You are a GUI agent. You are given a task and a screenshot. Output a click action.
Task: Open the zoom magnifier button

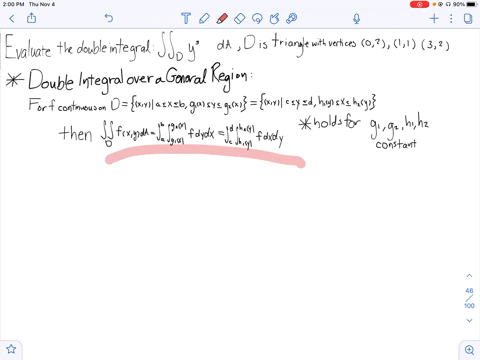pos(469,350)
